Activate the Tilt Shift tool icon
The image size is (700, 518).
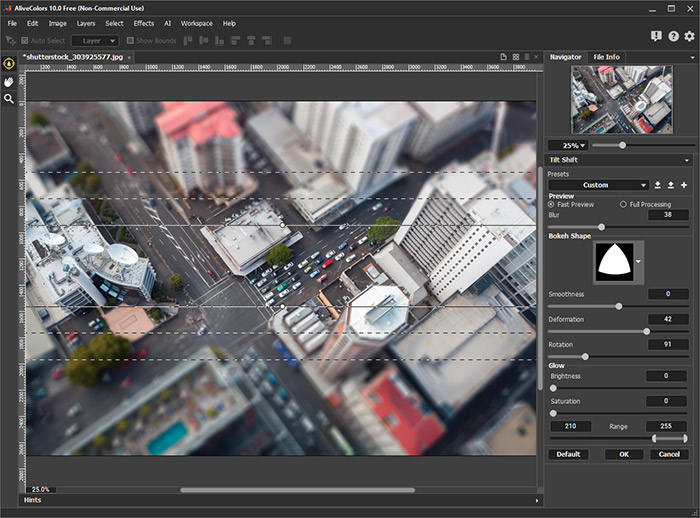[x=9, y=64]
